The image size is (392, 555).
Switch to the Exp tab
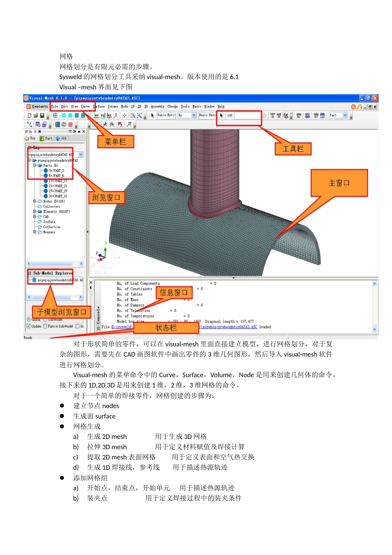point(31,138)
